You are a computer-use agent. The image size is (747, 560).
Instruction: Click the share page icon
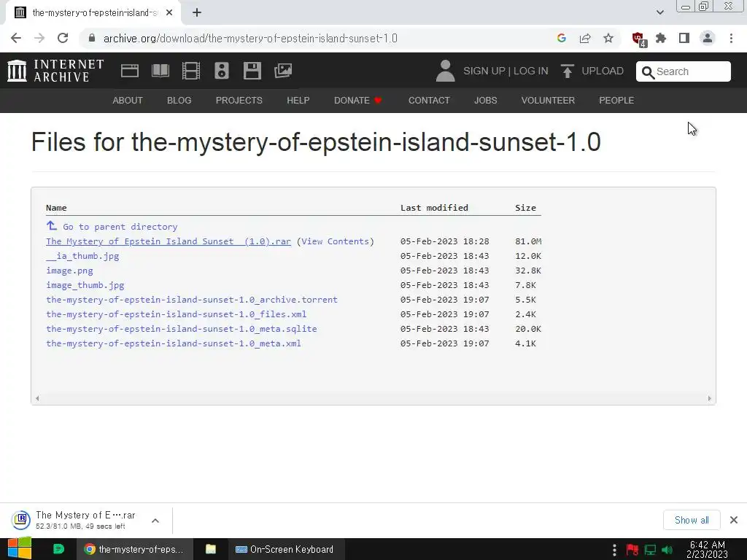(585, 38)
